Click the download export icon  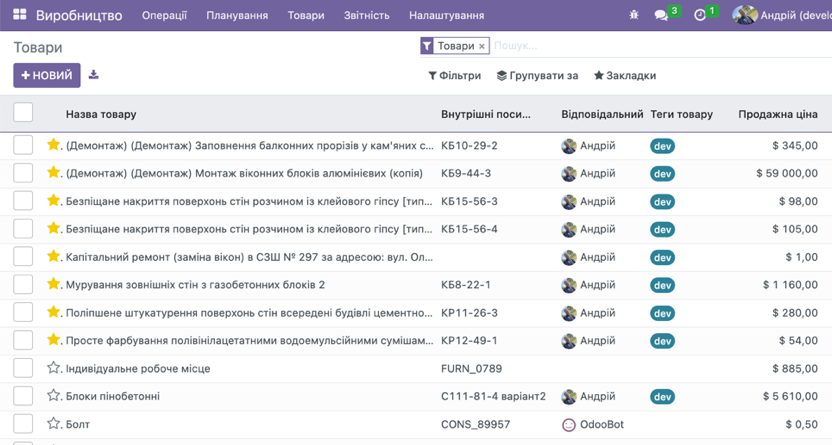pos(94,75)
